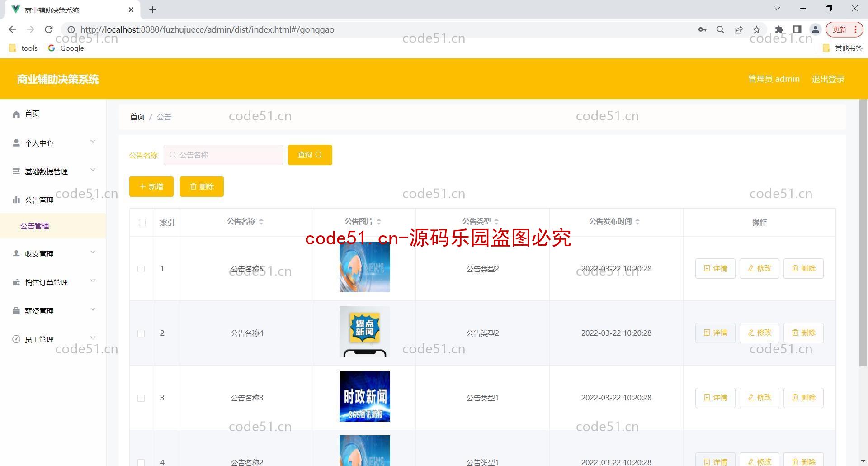Expand the 个人中心 menu
868x466 pixels.
pos(53,143)
